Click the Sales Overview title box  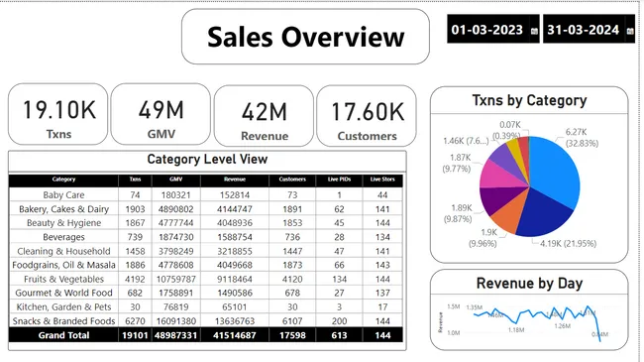[305, 37]
